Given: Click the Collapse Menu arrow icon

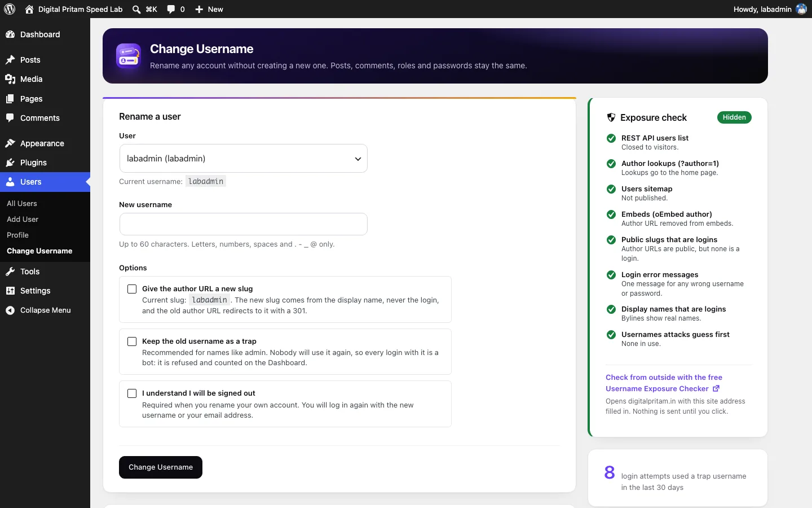Looking at the screenshot, I should (10, 310).
